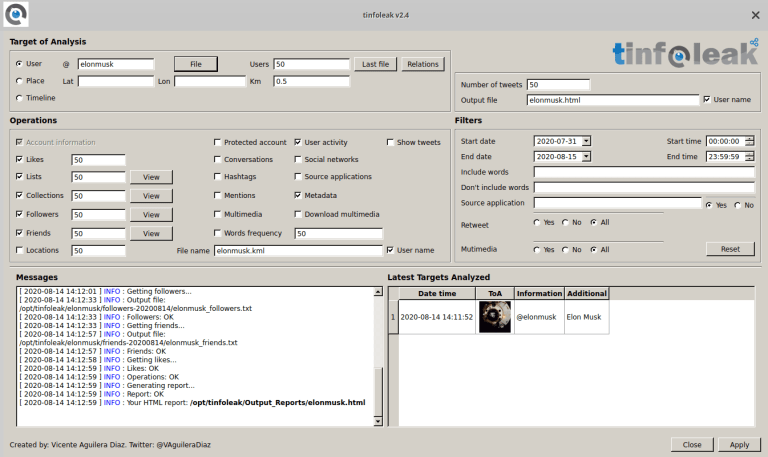
Task: Toggle the Lists checkbox
Action: (x=19, y=176)
